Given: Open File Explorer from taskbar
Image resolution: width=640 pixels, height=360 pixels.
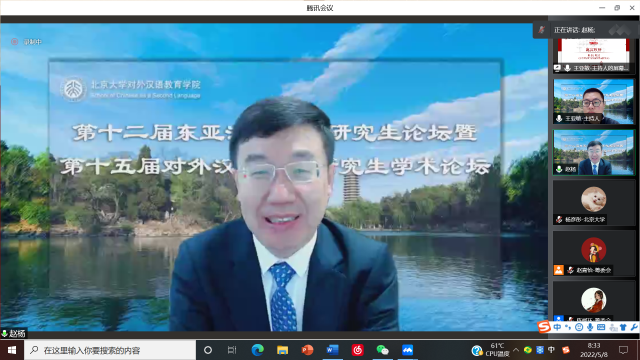Looking at the screenshot, I should point(282,350).
